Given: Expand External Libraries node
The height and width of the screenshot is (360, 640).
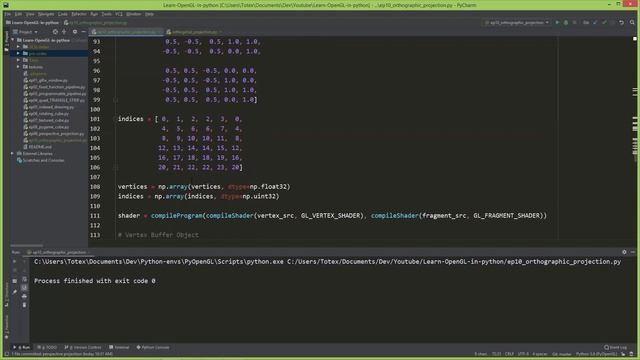Looking at the screenshot, I should (x=13, y=153).
